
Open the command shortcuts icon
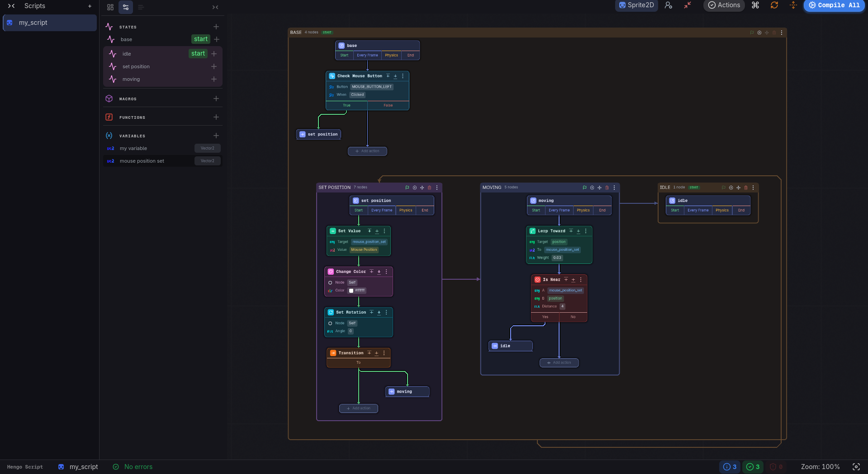pyautogui.click(x=755, y=5)
